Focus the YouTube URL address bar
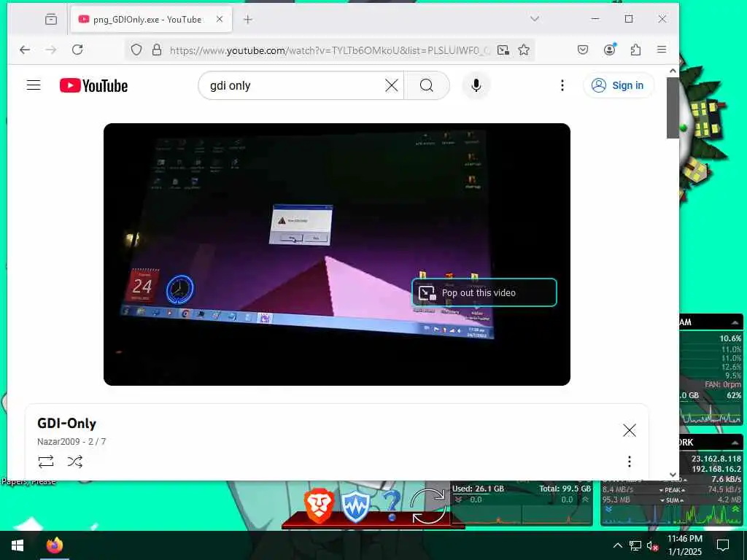747x560 pixels. coord(329,50)
